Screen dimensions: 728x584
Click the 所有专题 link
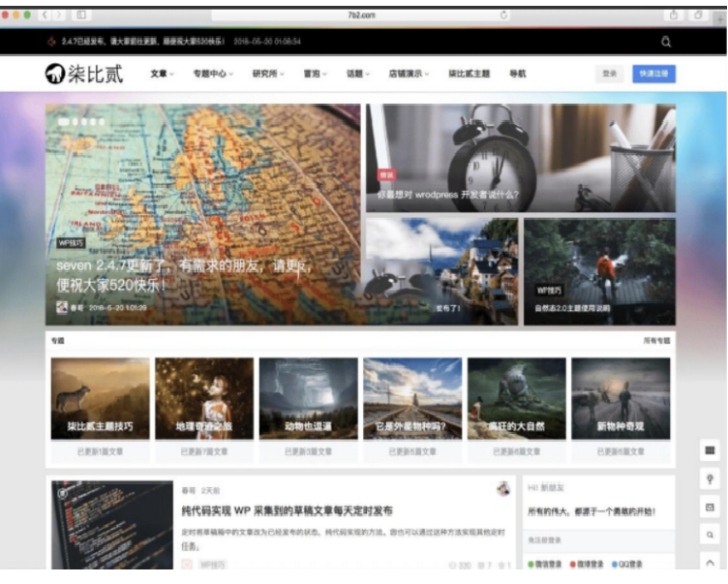[656, 341]
